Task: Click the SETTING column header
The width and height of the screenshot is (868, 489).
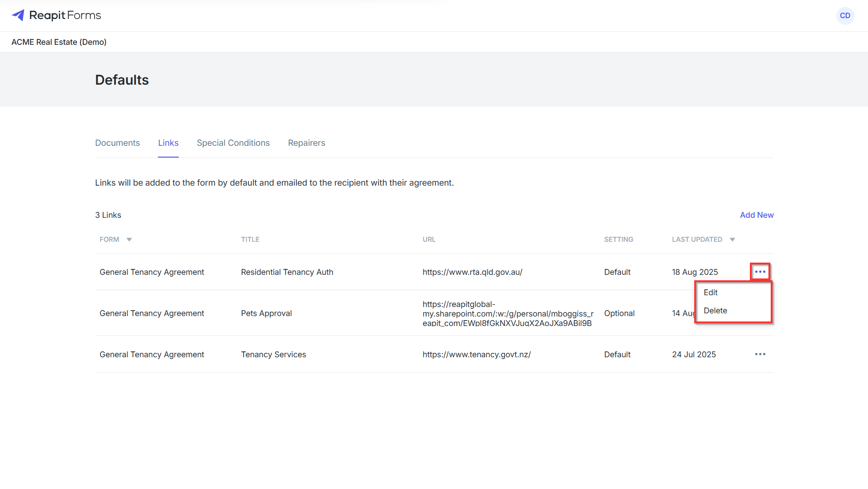Action: (619, 240)
